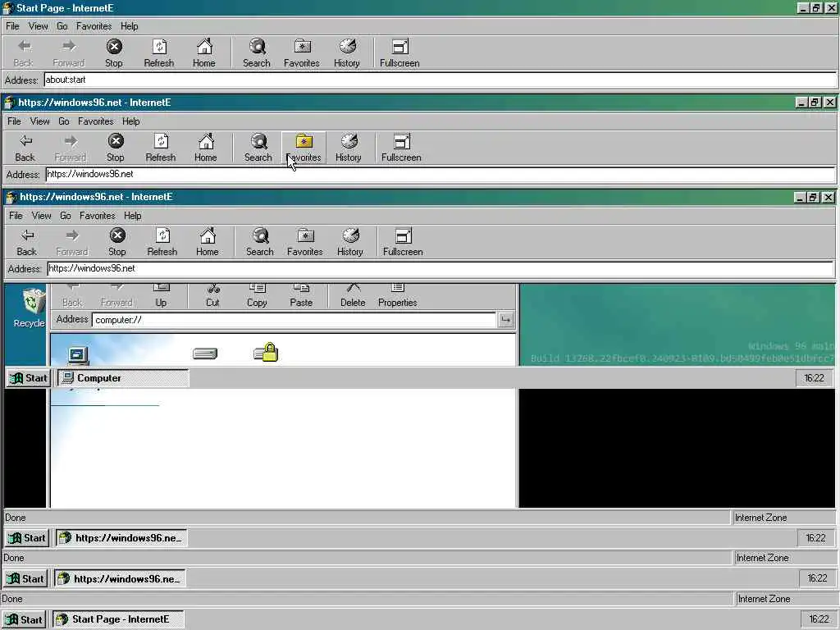Open History in the front windows96.net window
Image resolution: width=840 pixels, height=630 pixels.
point(350,242)
